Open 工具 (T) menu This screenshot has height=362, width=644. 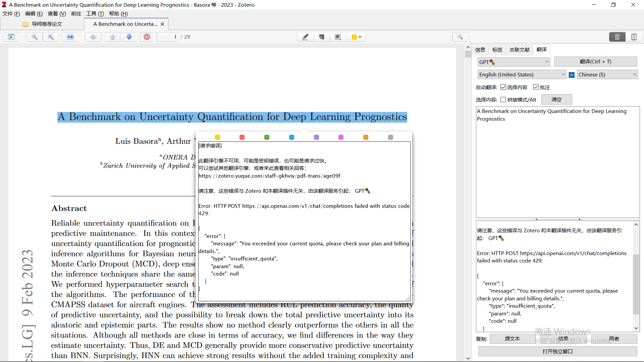pyautogui.click(x=95, y=14)
